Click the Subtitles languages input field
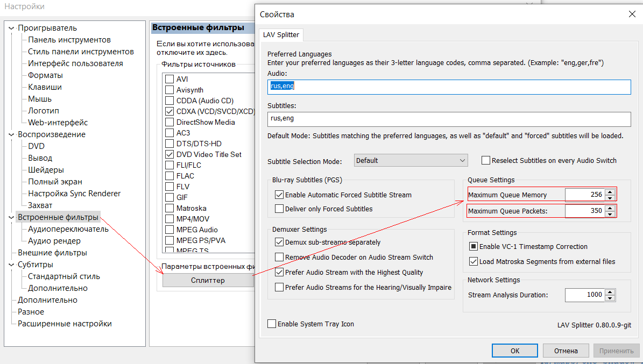This screenshot has height=364, width=643. coord(448,119)
